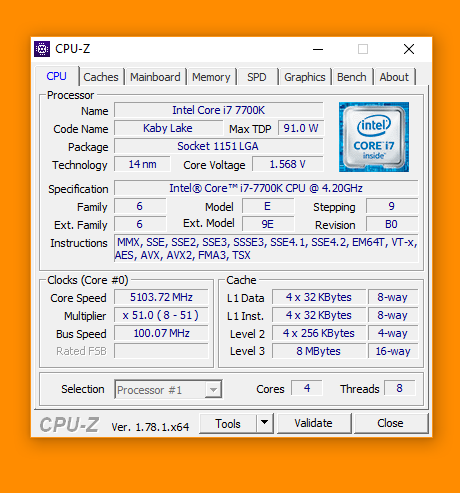
Task: Click the processor Name field
Action: click(x=219, y=110)
